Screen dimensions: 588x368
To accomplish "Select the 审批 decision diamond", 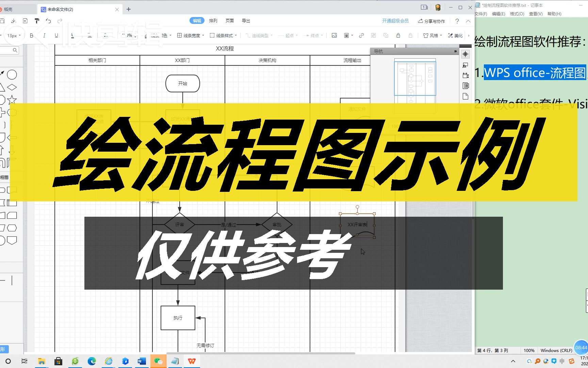I will pyautogui.click(x=277, y=225).
